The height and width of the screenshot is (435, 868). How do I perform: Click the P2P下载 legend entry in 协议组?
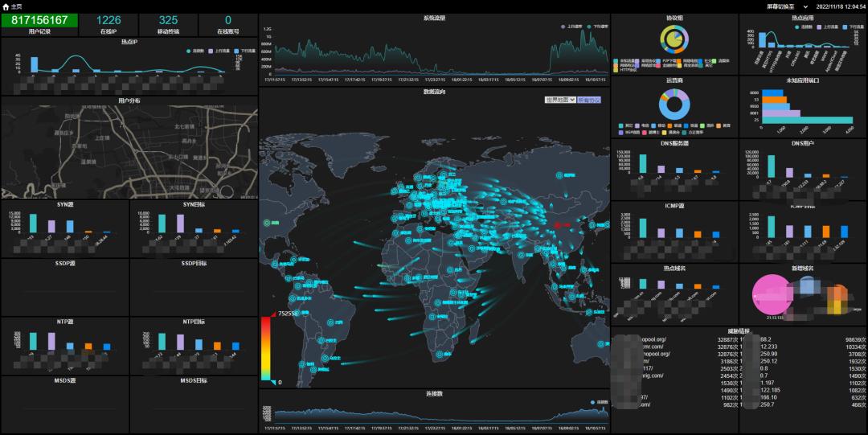(x=668, y=60)
